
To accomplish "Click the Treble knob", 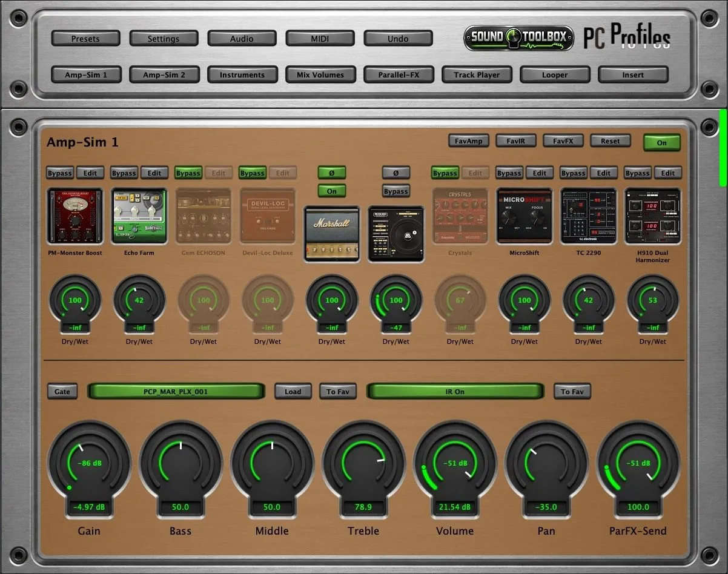I will pos(363,464).
